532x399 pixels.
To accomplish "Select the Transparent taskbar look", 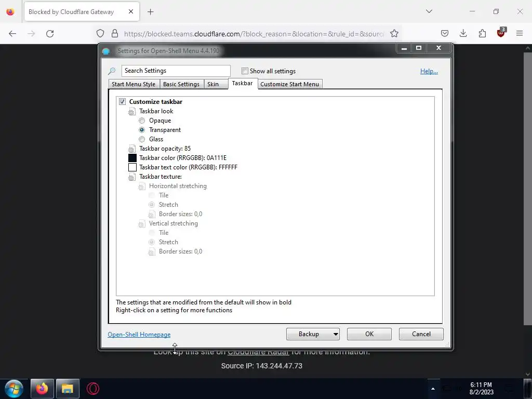I will click(142, 130).
